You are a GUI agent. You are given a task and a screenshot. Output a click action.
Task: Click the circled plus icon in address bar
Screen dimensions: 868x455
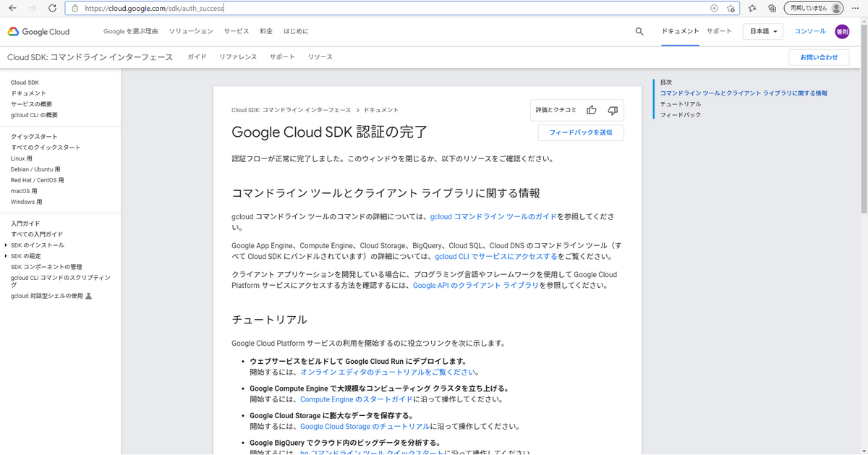[714, 8]
